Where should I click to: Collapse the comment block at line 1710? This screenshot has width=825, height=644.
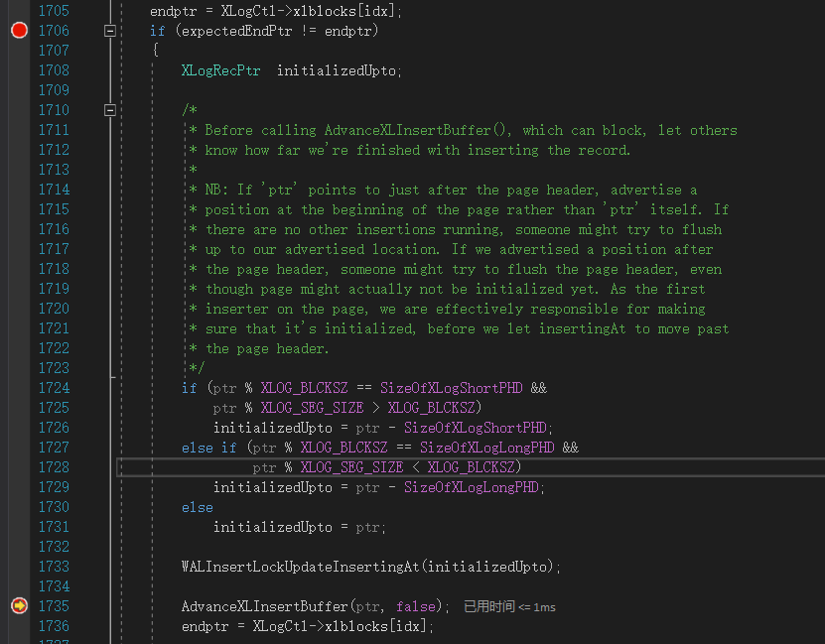111,109
